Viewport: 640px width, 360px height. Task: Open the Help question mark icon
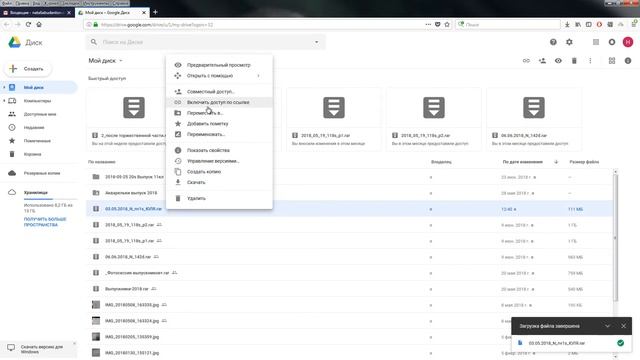point(553,42)
